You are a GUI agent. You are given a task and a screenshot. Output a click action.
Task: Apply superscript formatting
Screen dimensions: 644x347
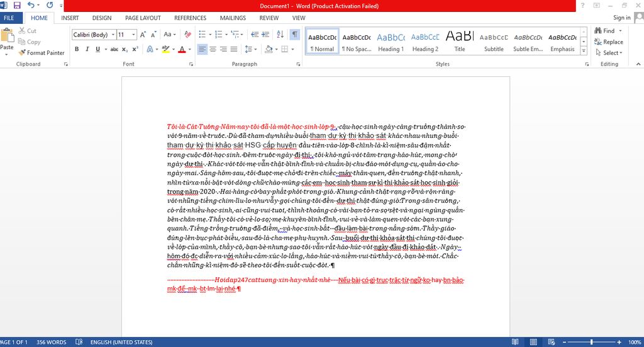[135, 49]
